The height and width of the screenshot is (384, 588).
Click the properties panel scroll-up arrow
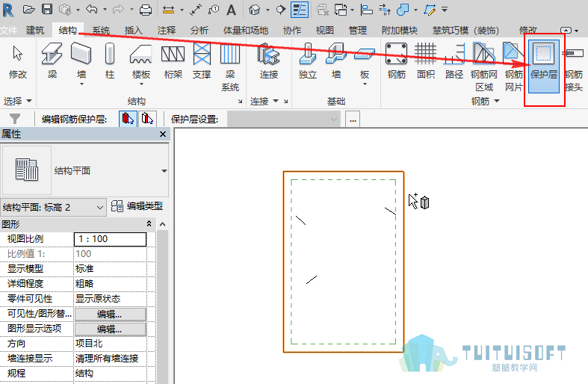[x=162, y=224]
